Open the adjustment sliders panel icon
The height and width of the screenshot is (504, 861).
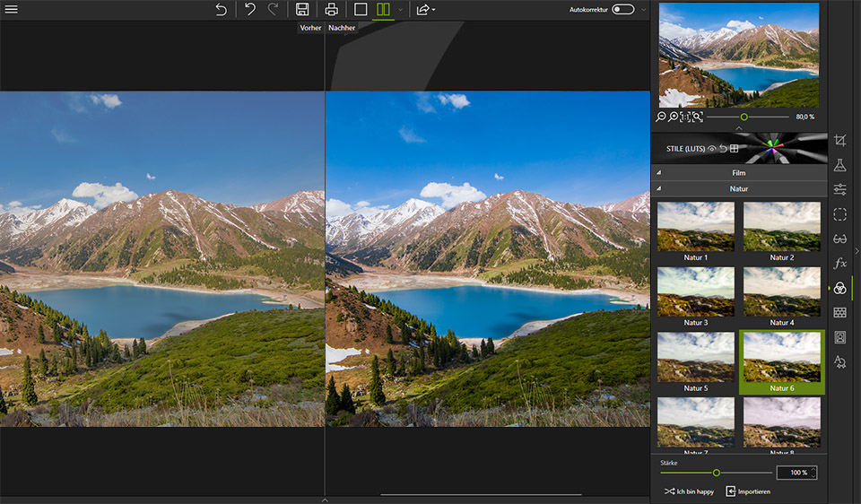tap(839, 189)
